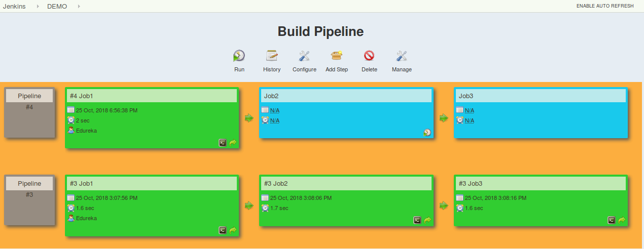Click the 25 Oct, 2018 3:08:16 PM timestamp
644x249 pixels.
point(496,198)
